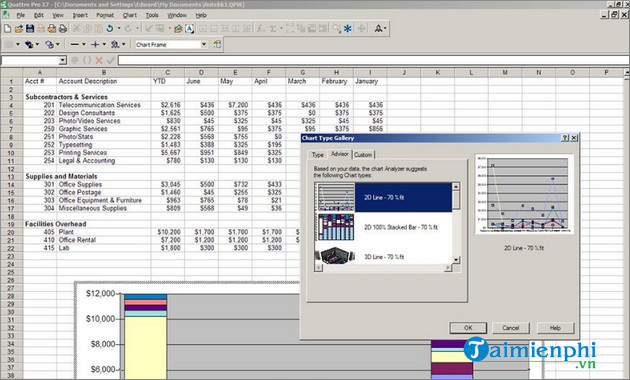Click the Undo arrow icon
This screenshot has width=630, height=380.
coord(110,29)
